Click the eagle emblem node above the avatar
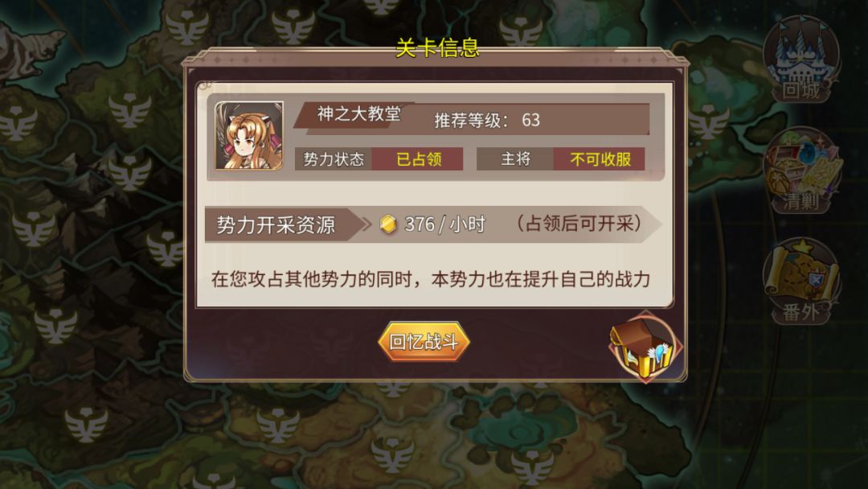The width and height of the screenshot is (868, 489). coord(293,27)
